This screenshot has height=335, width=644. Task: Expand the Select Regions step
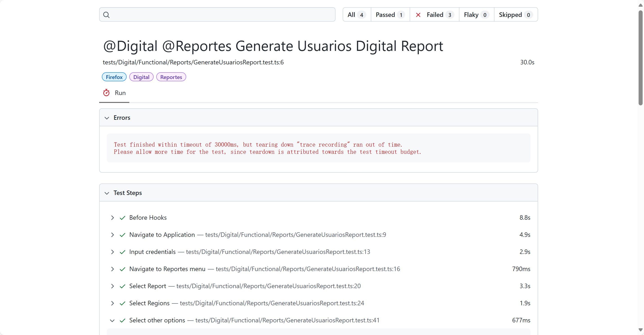click(x=112, y=303)
